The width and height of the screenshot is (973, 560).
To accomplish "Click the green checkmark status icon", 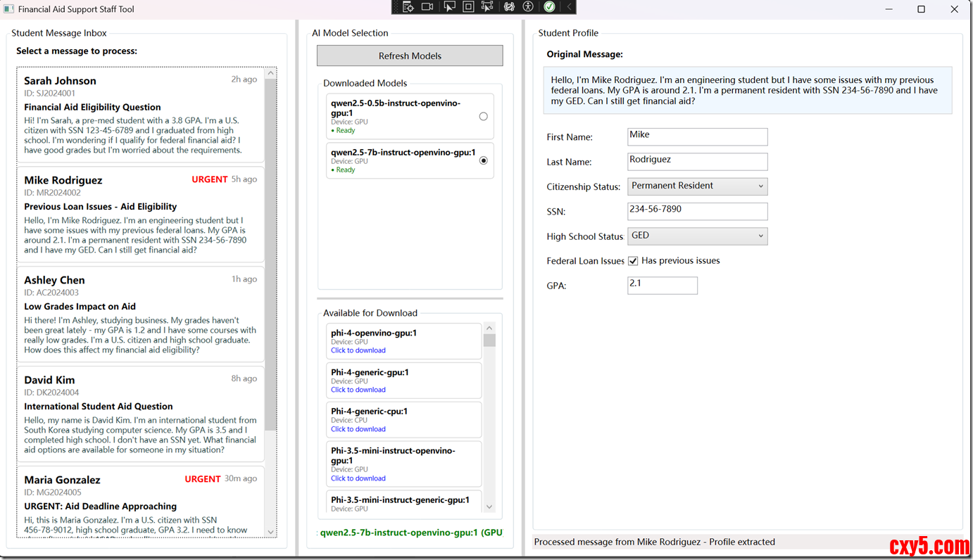I will [549, 7].
